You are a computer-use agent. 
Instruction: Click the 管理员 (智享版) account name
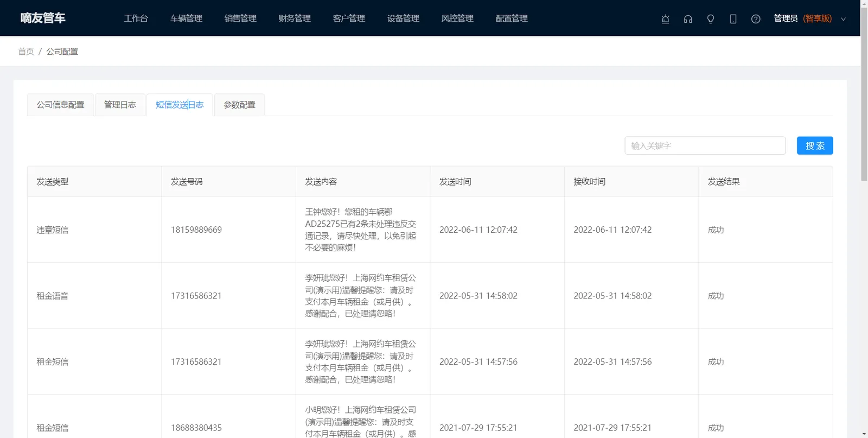802,18
